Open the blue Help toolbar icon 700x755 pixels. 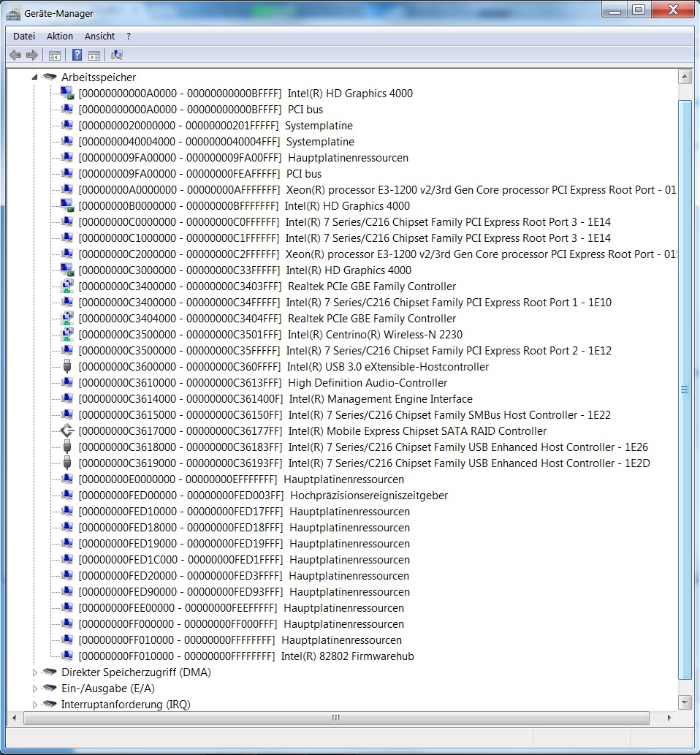click(x=77, y=56)
